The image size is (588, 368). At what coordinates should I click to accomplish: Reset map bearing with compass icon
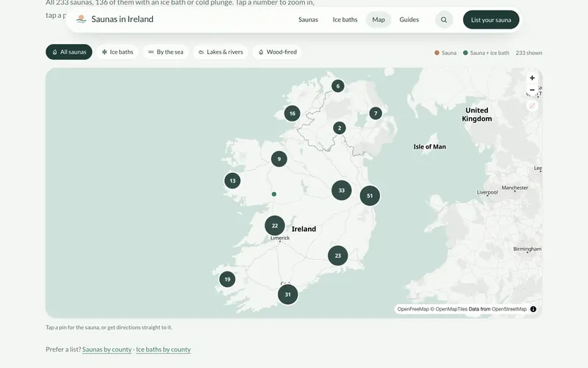click(x=531, y=106)
